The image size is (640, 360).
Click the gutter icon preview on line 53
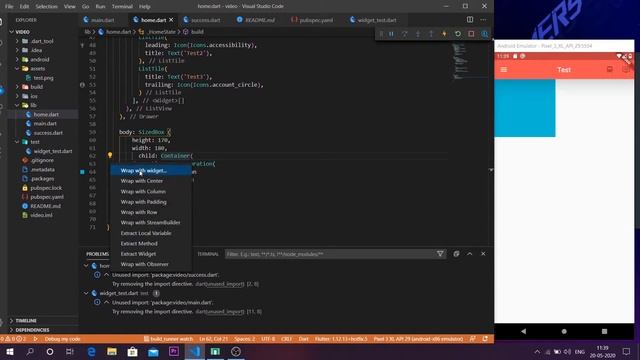tap(82, 85)
